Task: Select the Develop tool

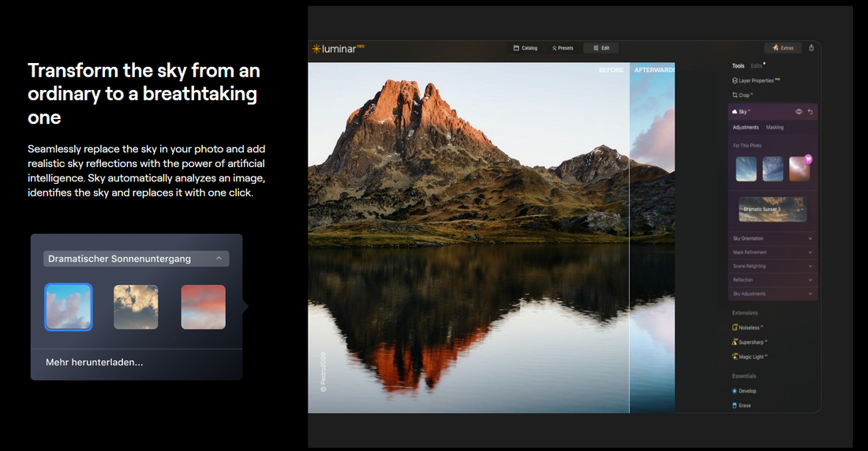Action: tap(746, 390)
